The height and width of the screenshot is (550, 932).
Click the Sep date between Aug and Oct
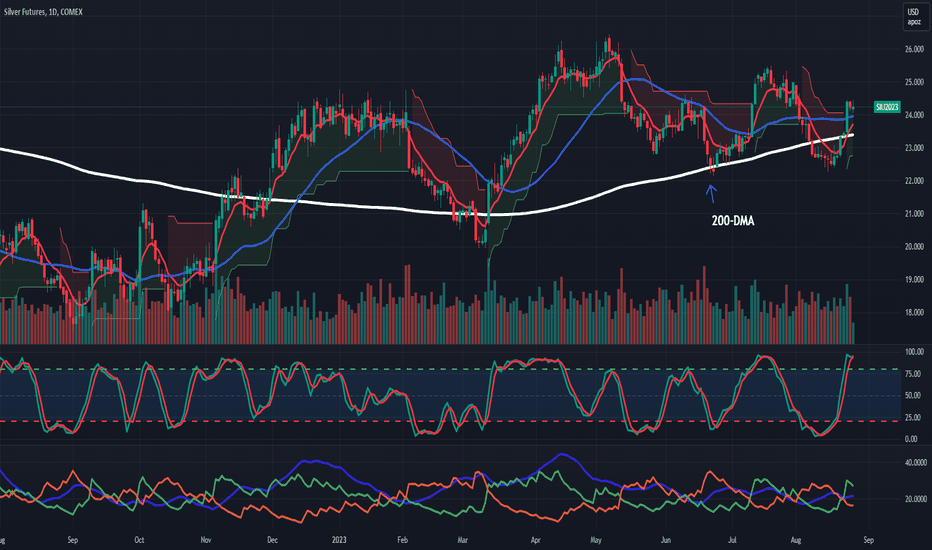click(x=73, y=540)
